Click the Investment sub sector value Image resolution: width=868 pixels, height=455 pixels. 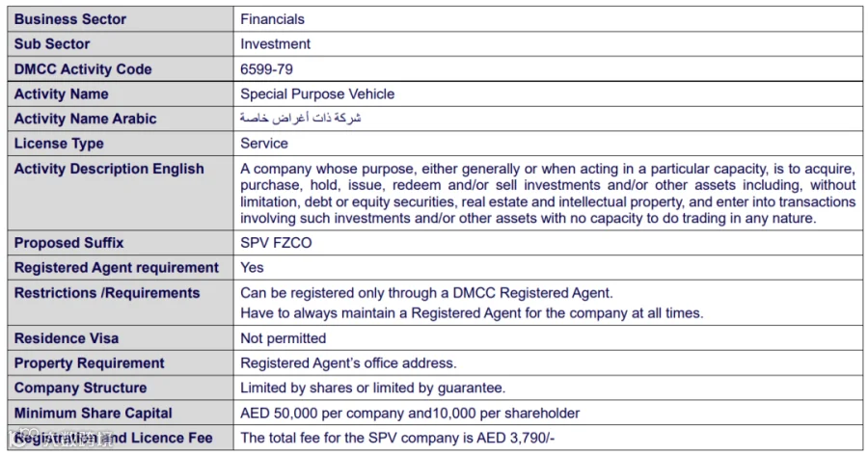click(275, 44)
